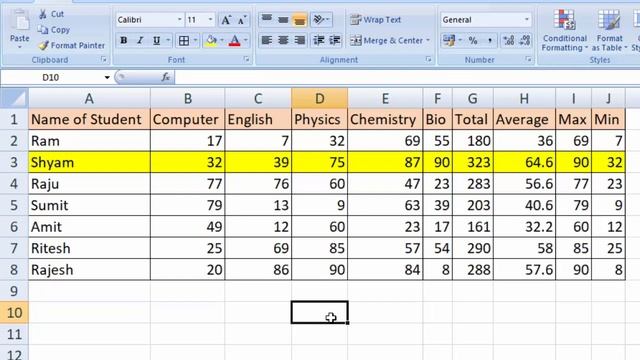
Task: Launch the Number dialog launcher
Action: point(529,60)
